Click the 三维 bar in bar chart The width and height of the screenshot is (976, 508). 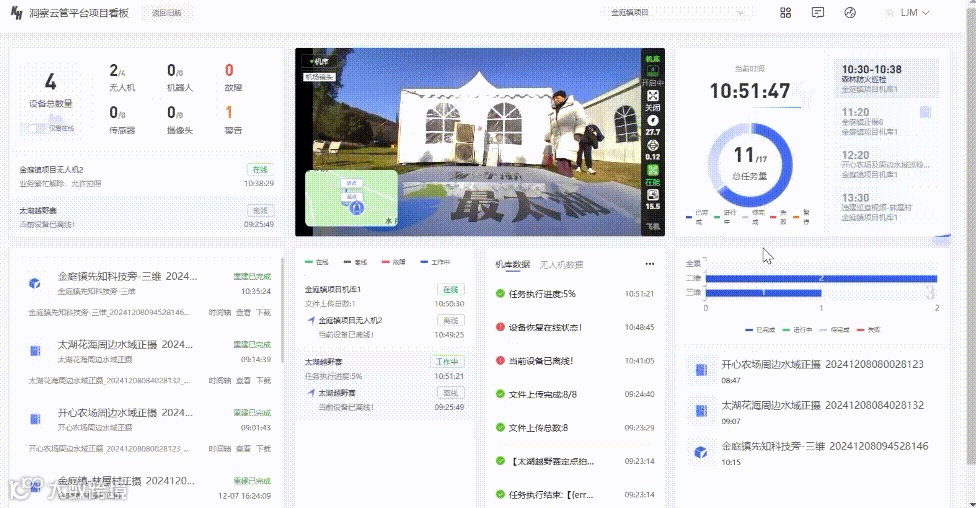763,293
